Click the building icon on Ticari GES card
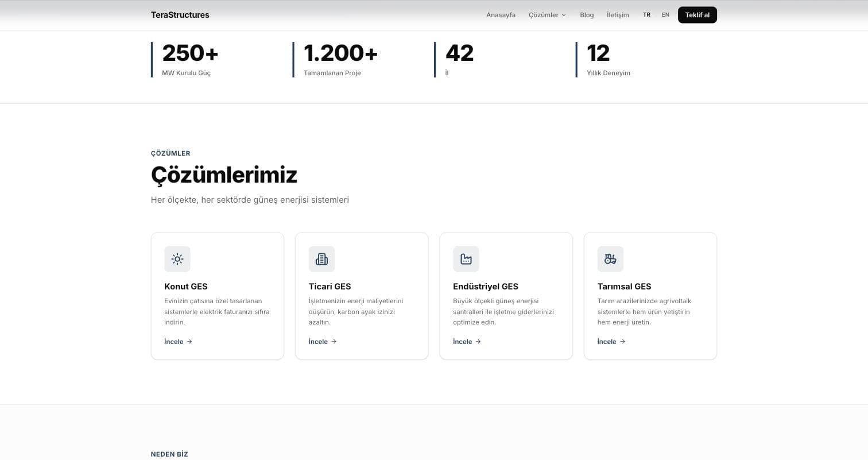The height and width of the screenshot is (460, 868). tap(321, 259)
